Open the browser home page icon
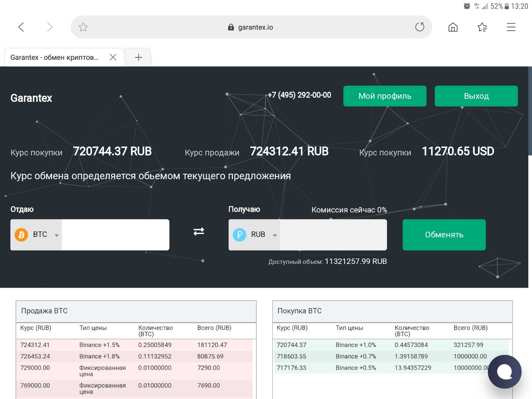The image size is (532, 399). point(453,27)
